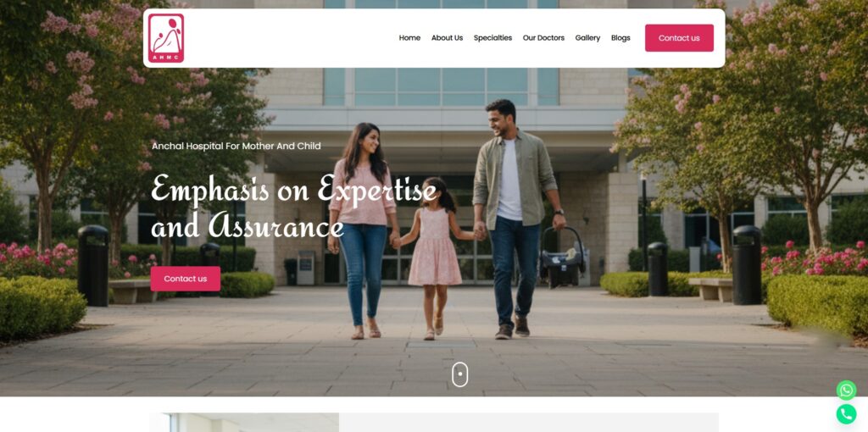View the Gallery page

587,38
